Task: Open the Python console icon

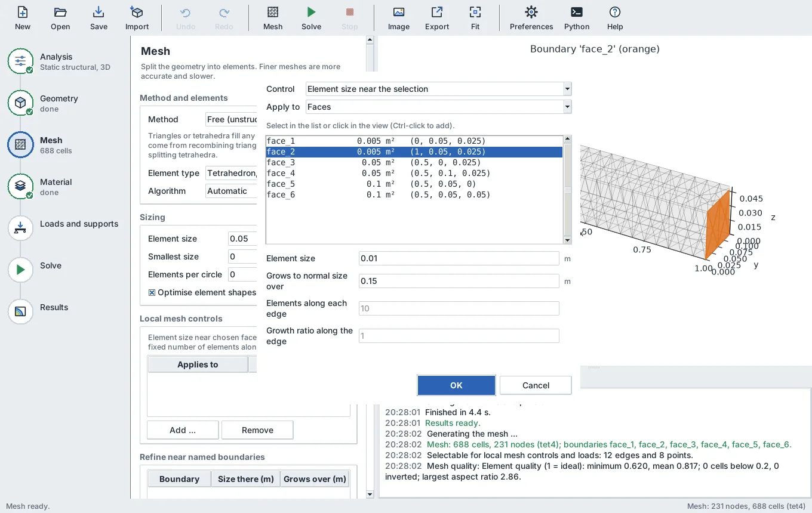Action: pyautogui.click(x=577, y=18)
